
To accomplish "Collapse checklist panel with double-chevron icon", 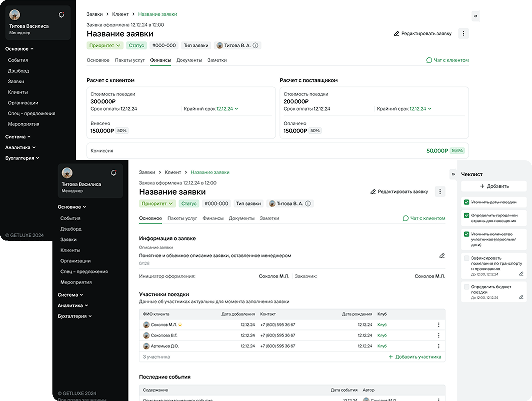I will click(x=453, y=174).
